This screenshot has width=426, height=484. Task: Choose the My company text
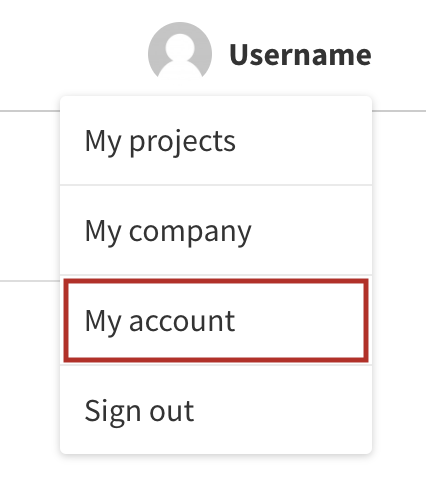coord(168,232)
